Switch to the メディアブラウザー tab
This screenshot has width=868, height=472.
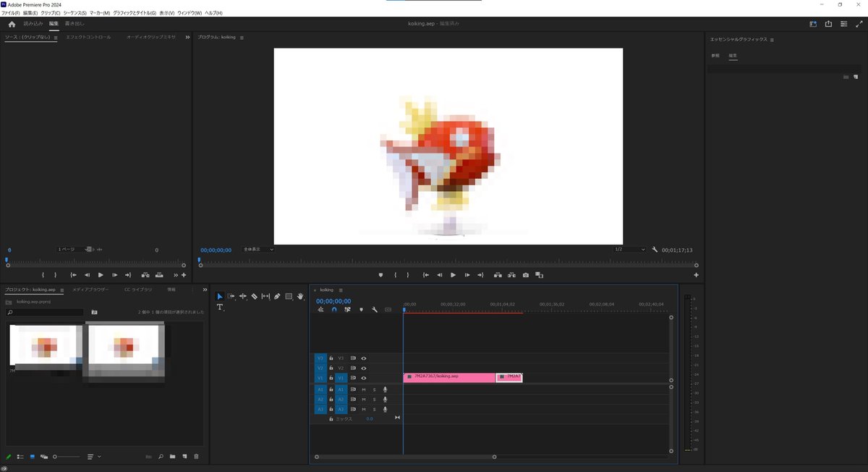pos(90,290)
